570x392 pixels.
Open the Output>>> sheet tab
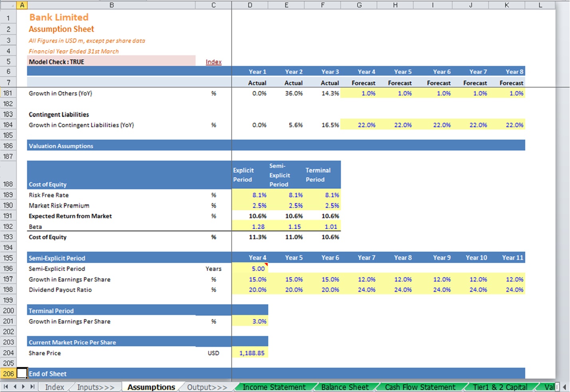coord(207,387)
